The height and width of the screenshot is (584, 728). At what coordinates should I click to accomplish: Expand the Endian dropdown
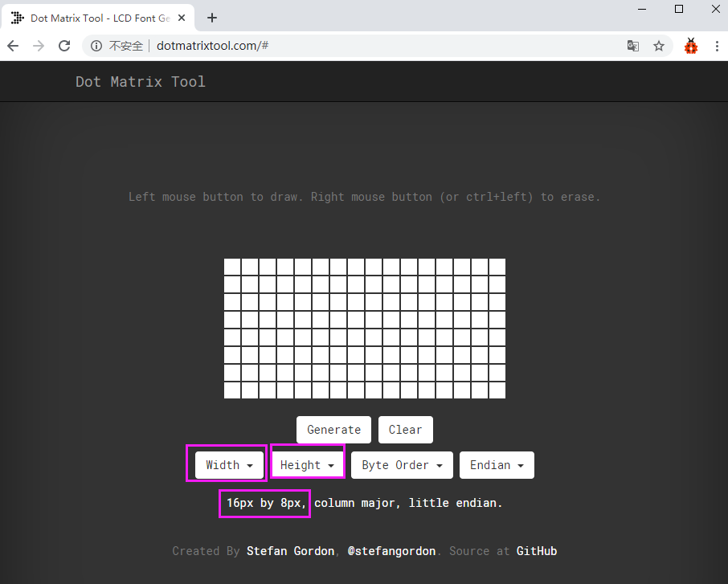coord(497,465)
